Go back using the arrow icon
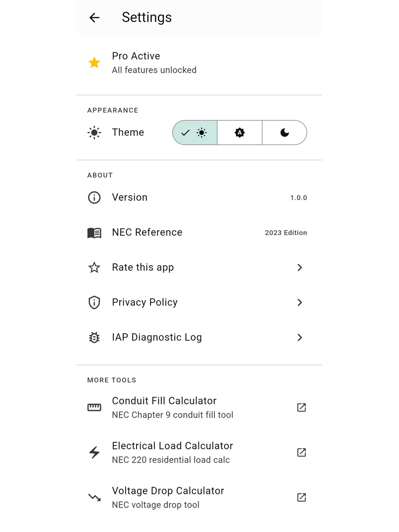The image size is (399, 532). click(x=94, y=17)
